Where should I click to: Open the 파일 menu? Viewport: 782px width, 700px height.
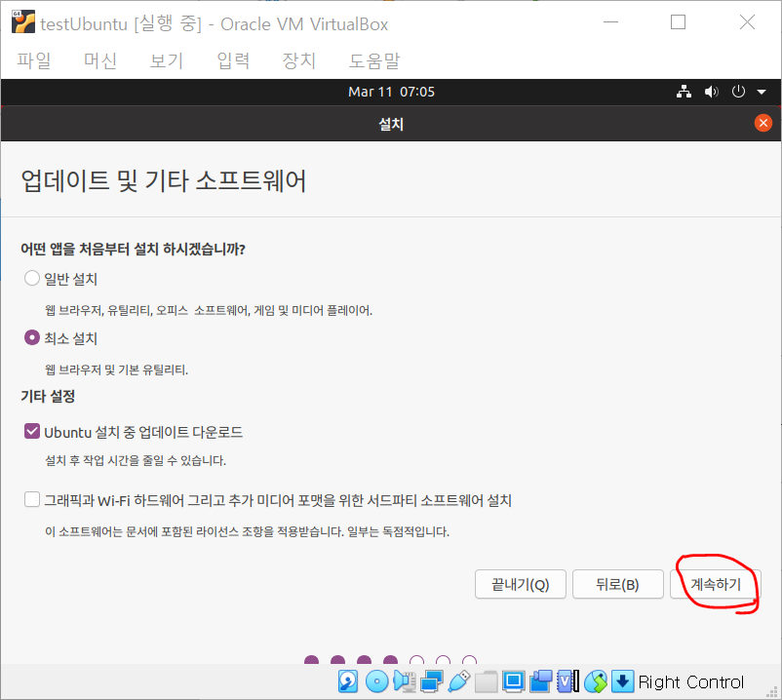[34, 60]
